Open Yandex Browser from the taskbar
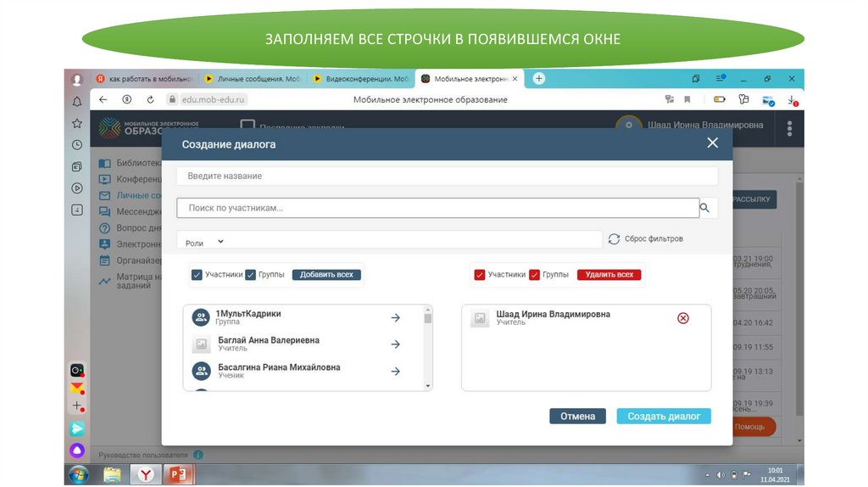This screenshot has width=868, height=487. coord(146,475)
